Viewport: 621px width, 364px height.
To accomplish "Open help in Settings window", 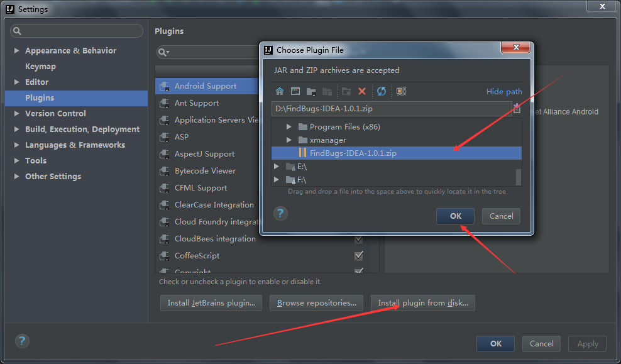I will point(22,341).
